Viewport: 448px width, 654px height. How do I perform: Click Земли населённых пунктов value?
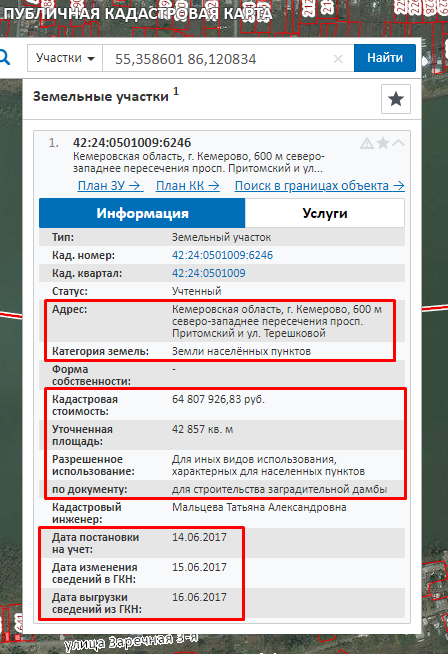[241, 351]
